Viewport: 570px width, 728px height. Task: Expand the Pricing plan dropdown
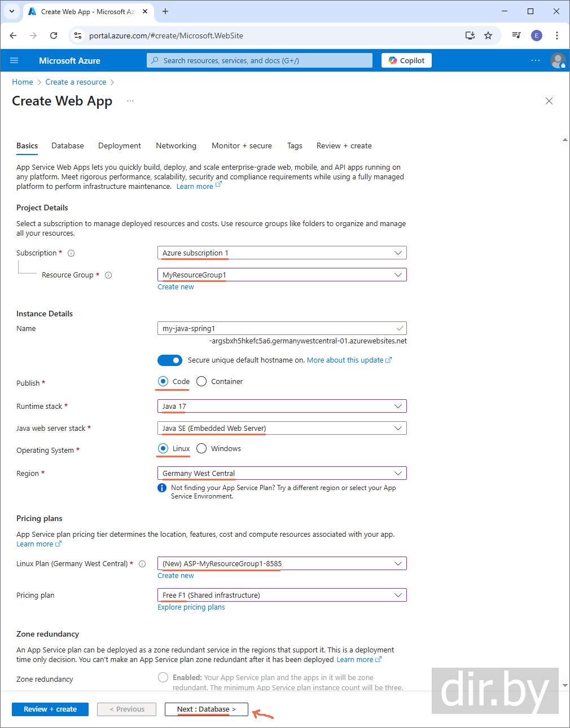click(282, 595)
